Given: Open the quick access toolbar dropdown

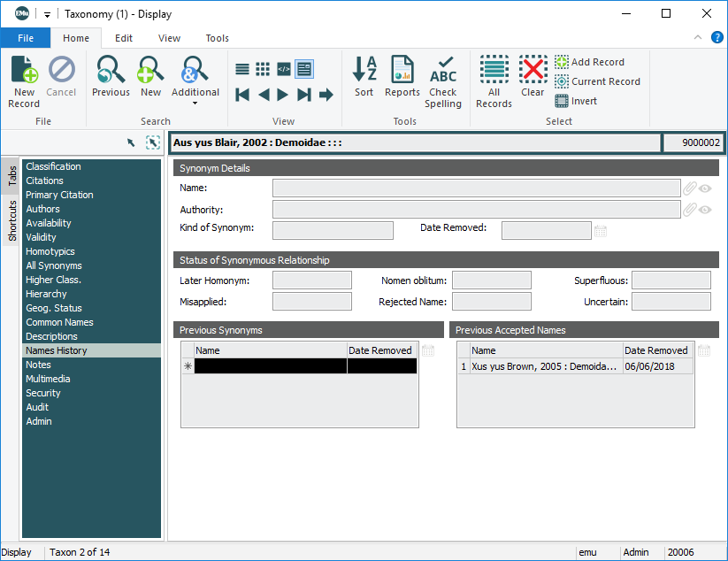Looking at the screenshot, I should click(47, 14).
